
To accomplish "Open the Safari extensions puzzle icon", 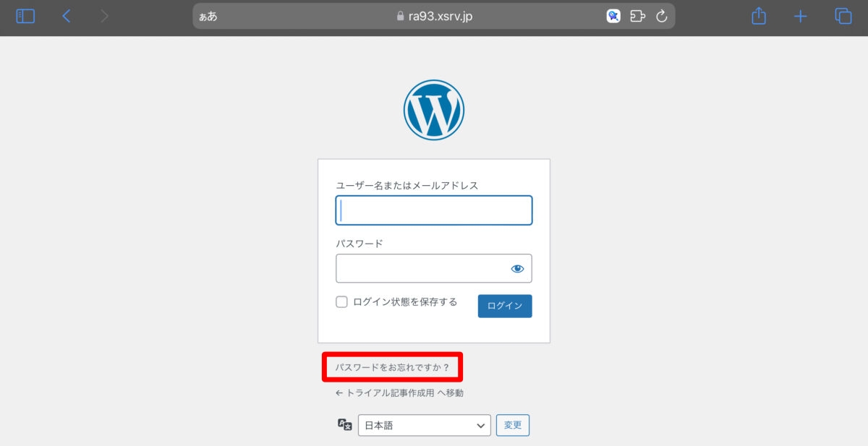I will coord(637,16).
